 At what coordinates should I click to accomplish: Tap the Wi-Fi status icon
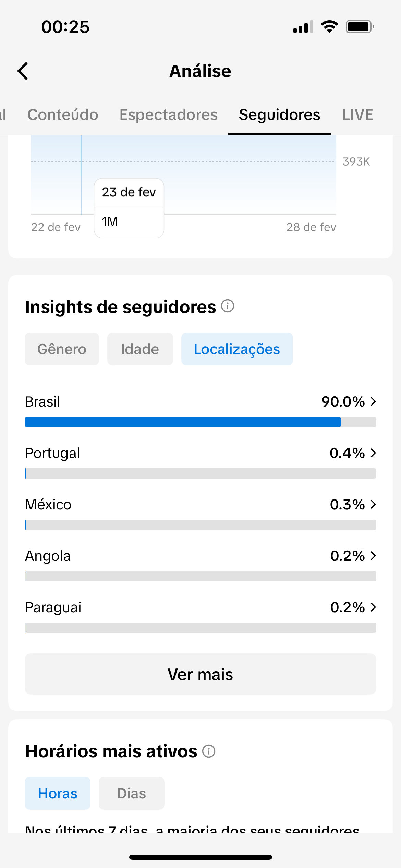pos(329,26)
